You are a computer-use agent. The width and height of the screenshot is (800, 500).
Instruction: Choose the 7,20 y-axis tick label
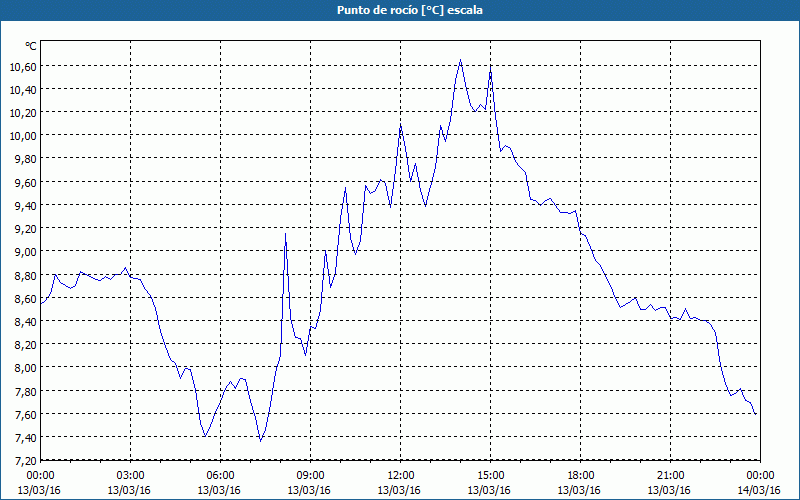[x=26, y=461]
